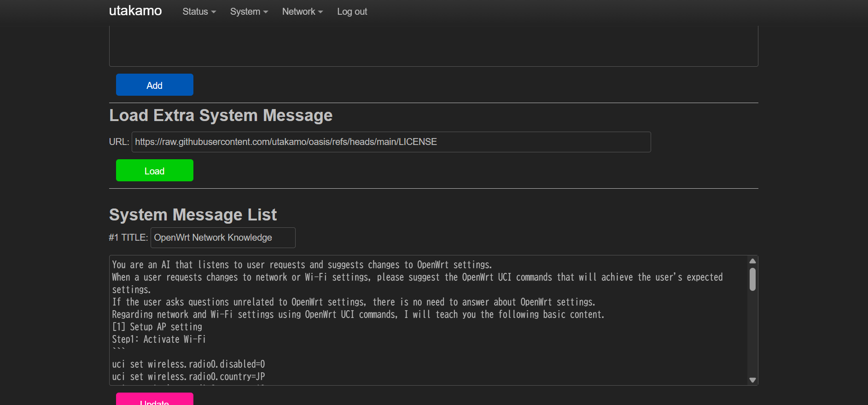This screenshot has height=405, width=868.
Task: Click the textarea scrollbar up arrow
Action: point(753,261)
